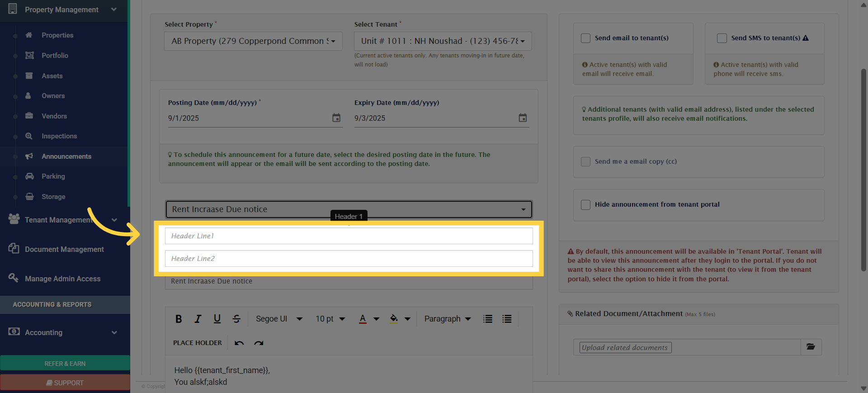868x393 pixels.
Task: Click the PLACE HOLDER button
Action: [x=198, y=343]
